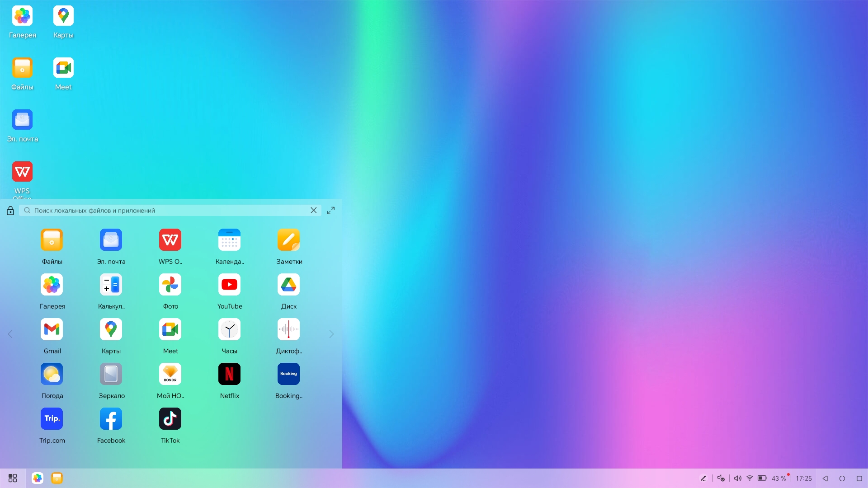Image resolution: width=868 pixels, height=488 pixels.
Task: Go to previous app drawer page
Action: [x=10, y=334]
